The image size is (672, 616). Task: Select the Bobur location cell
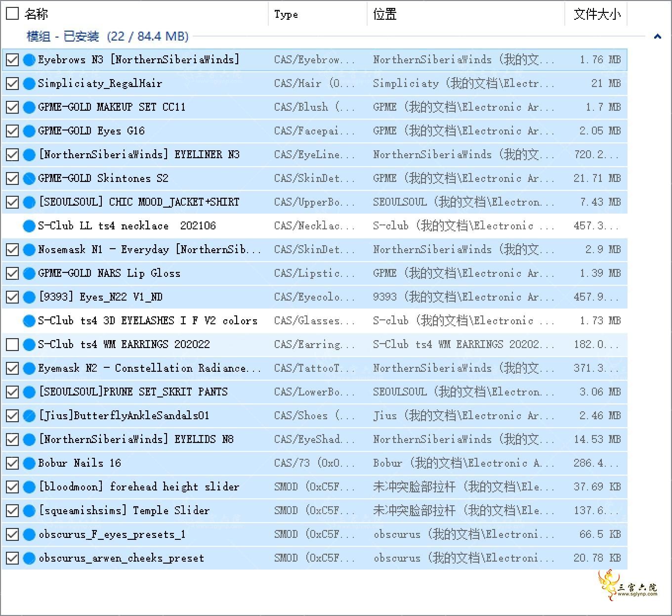[x=463, y=463]
